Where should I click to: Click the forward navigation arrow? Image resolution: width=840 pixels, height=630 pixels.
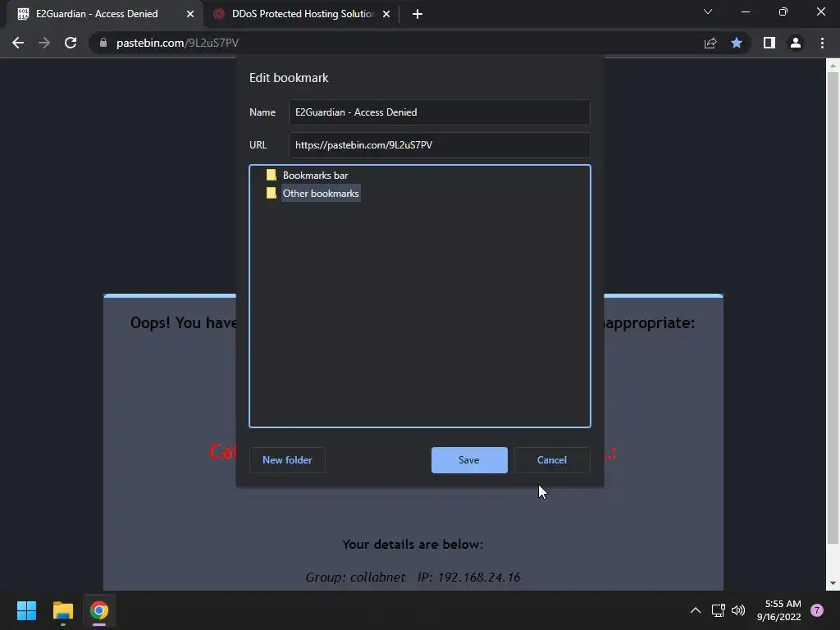44,43
